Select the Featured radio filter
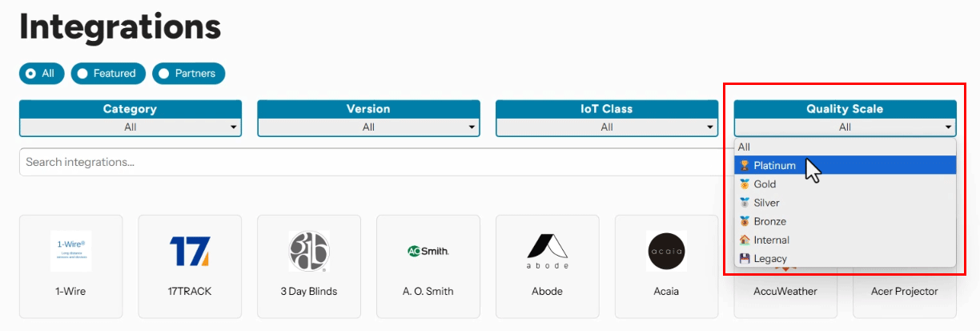The height and width of the screenshot is (331, 980). (108, 73)
